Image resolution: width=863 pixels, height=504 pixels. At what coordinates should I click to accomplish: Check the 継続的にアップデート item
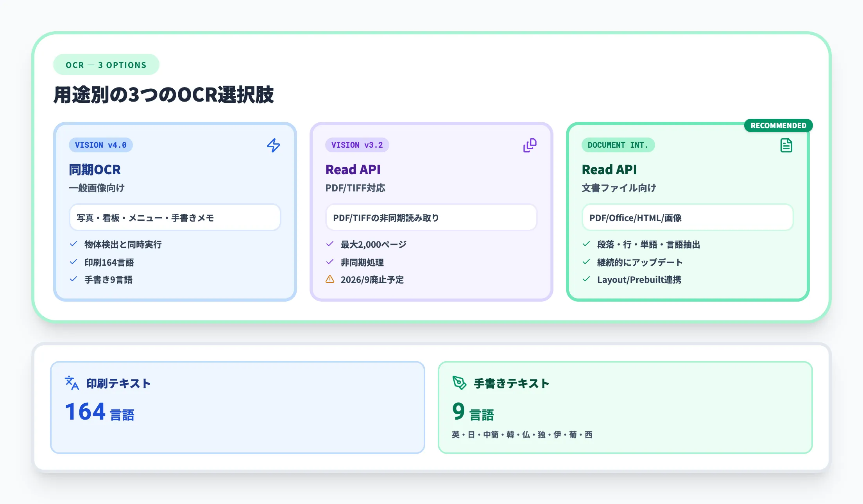(586, 262)
